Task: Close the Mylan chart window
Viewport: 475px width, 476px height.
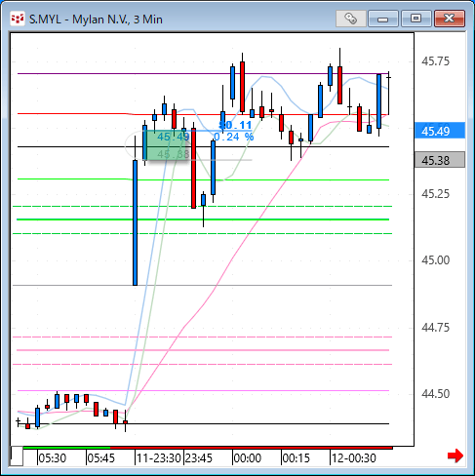Action: point(450,19)
